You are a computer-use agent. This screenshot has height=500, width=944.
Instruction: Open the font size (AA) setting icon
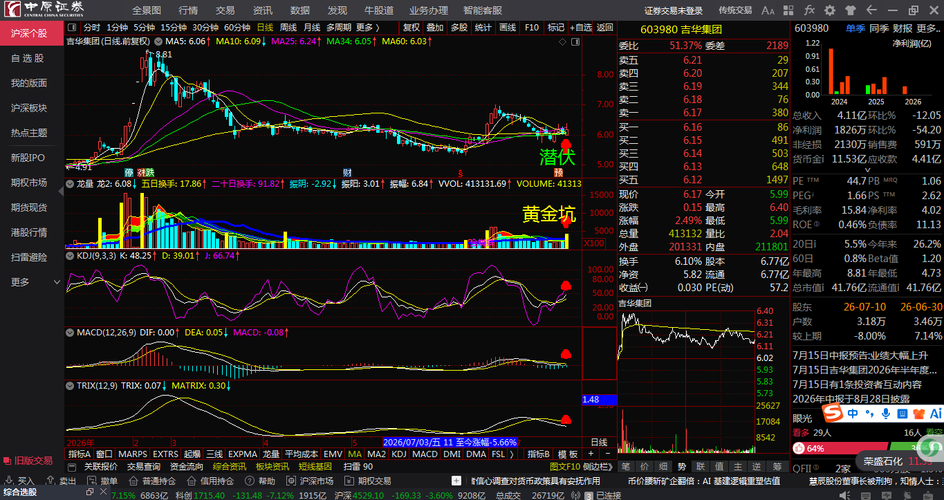(x=768, y=10)
